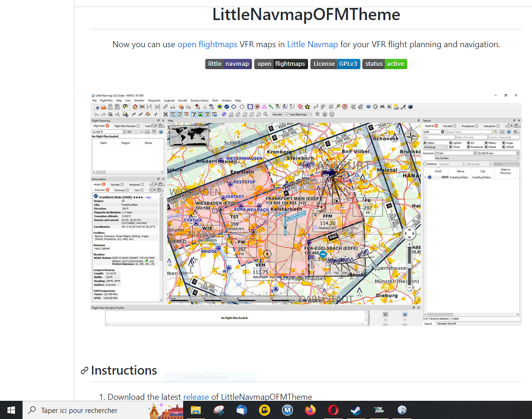Focus the 'Taper ici pour rechercher' search box
Image resolution: width=532 pixels, height=419 pixels.
103,410
